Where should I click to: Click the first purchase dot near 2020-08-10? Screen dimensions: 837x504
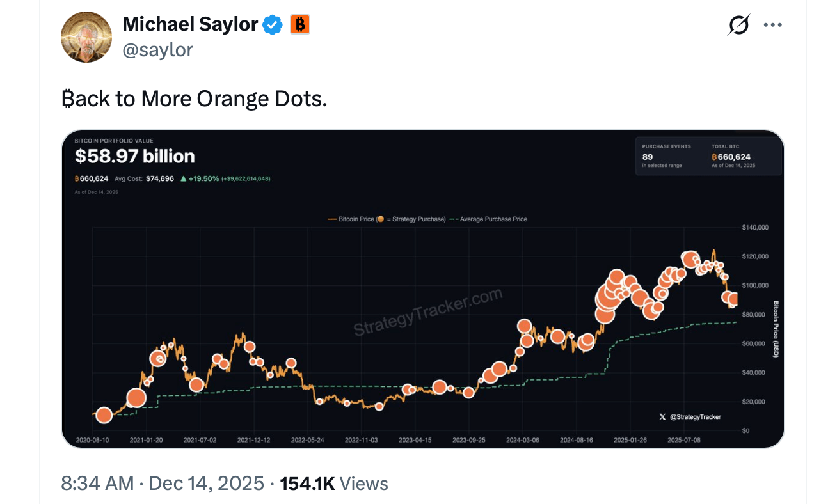(x=104, y=416)
